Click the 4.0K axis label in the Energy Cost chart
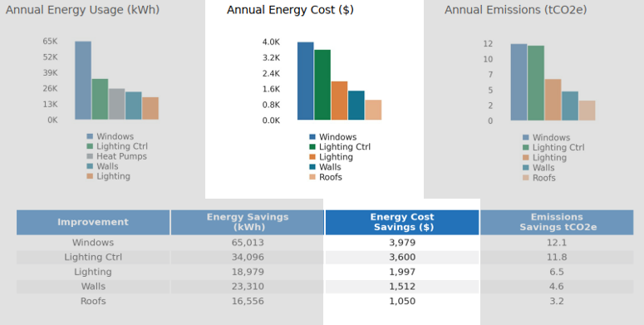This screenshot has height=325, width=644. (x=271, y=42)
